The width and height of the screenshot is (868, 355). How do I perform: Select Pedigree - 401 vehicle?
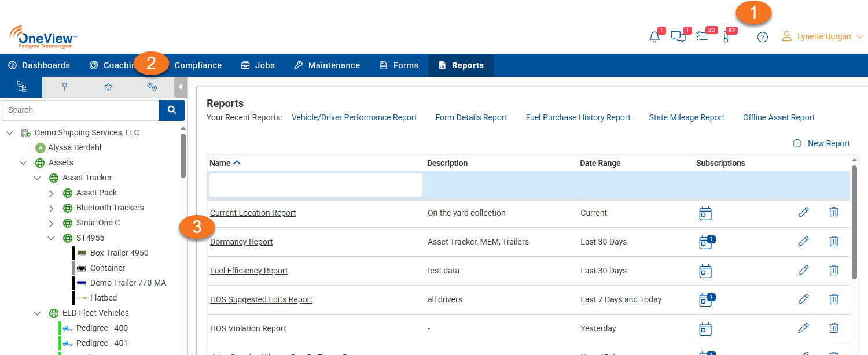pyautogui.click(x=102, y=343)
